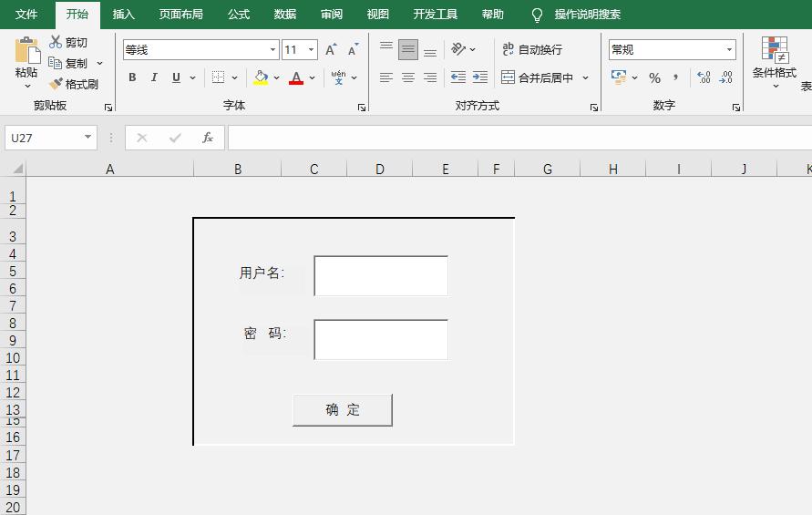The height and width of the screenshot is (515, 812).
Task: Click the fx Insert Function icon
Action: tap(208, 138)
